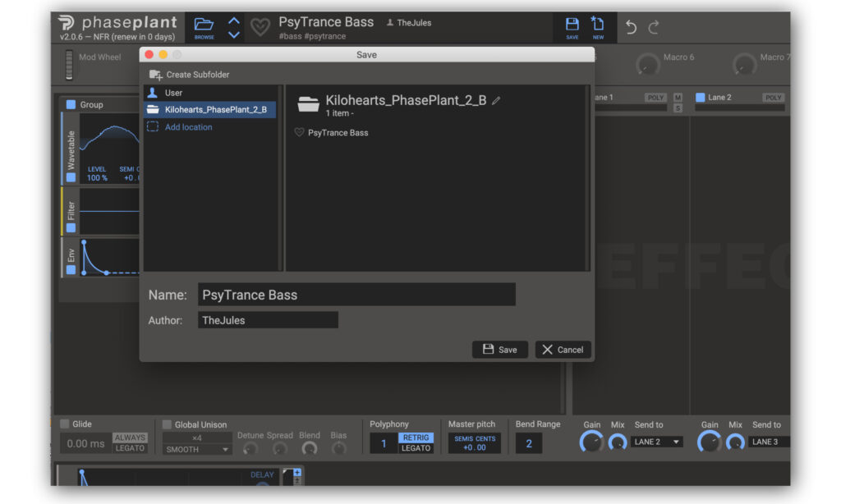Select the User location in the sidebar
Screen dimensions: 841x504
click(x=210, y=93)
